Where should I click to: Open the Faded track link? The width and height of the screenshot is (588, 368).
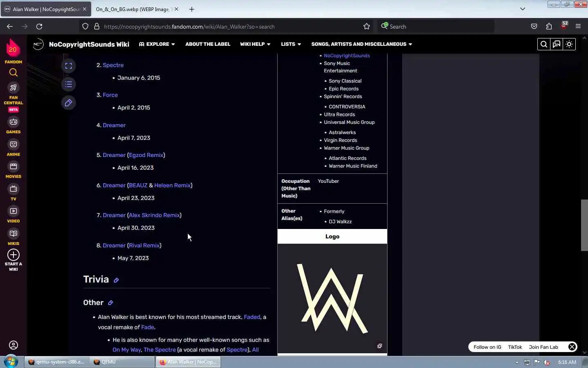tap(252, 317)
